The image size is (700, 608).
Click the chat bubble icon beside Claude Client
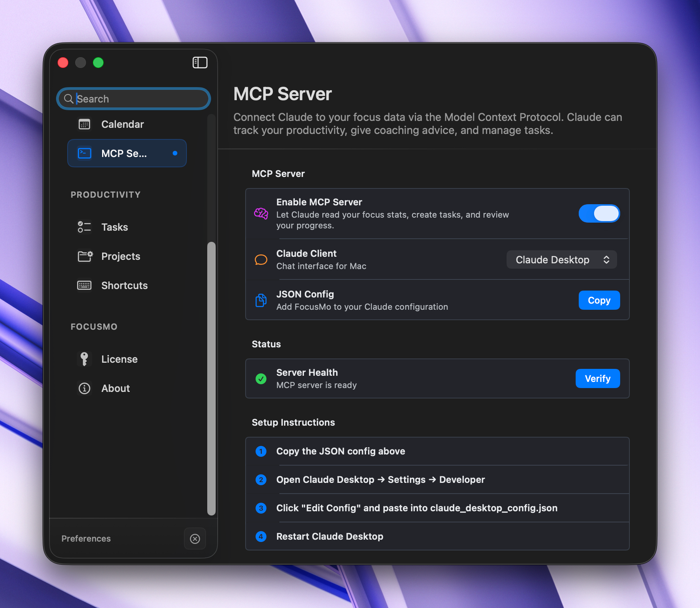coord(261,259)
